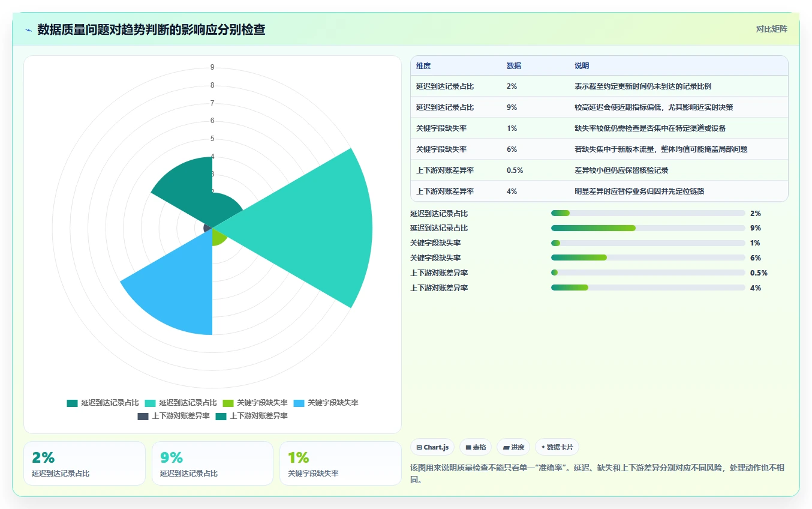Click the progress bar showing 2%
Image resolution: width=812 pixels, height=509 pixels.
(648, 213)
